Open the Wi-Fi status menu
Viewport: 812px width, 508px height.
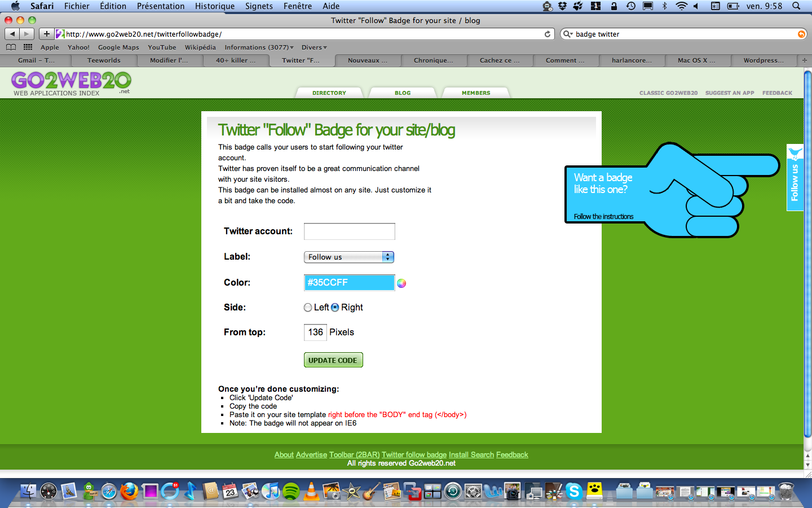681,6
